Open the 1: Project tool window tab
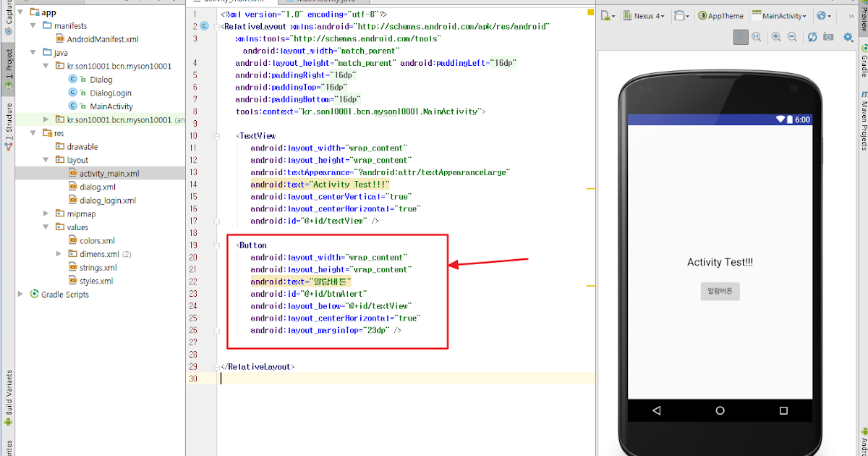Screen dimensions: 868x456 (x=8, y=69)
